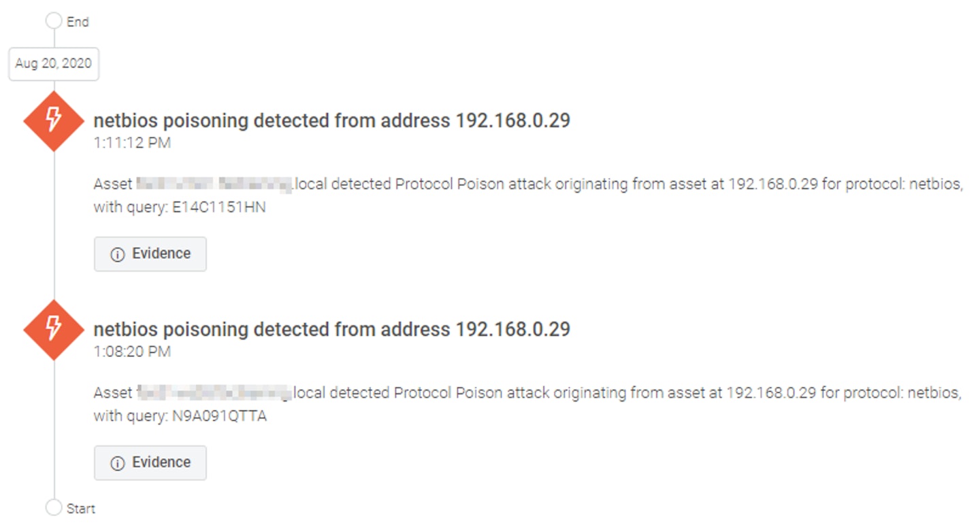Click info icon in Evidence button under N9A091QTTA query

coord(118,463)
